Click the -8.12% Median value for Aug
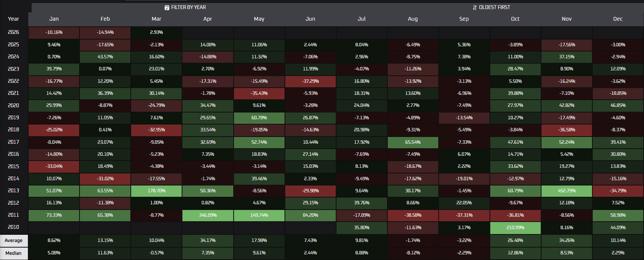644x260 pixels. point(413,253)
